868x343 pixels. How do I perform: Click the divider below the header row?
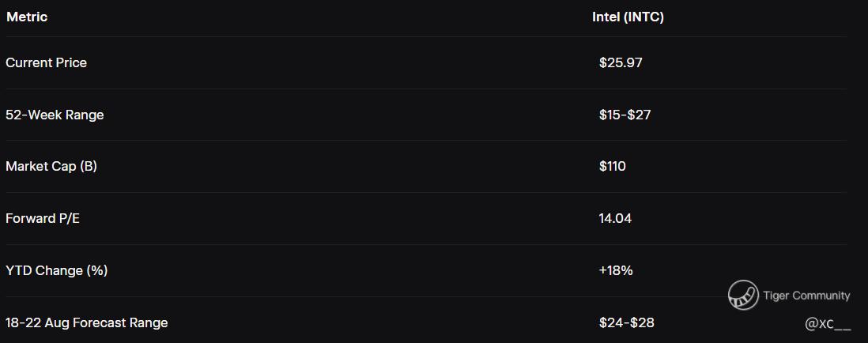pyautogui.click(x=426, y=36)
